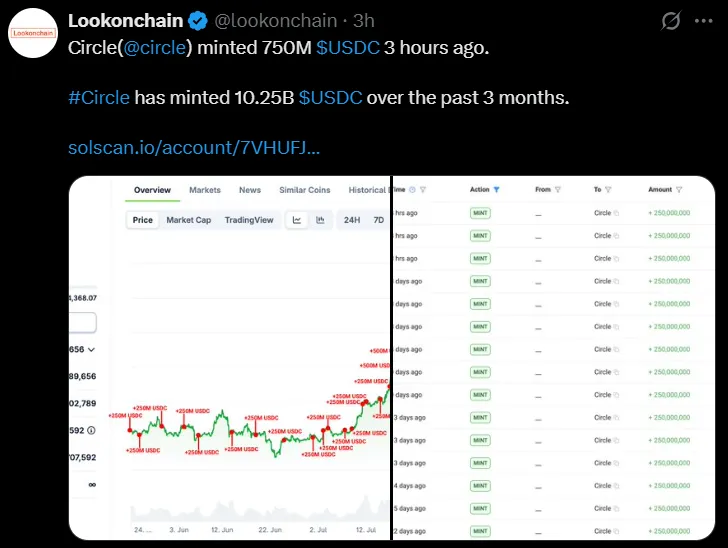This screenshot has width=728, height=548.
Task: Click the blue verified badge
Action: click(199, 21)
